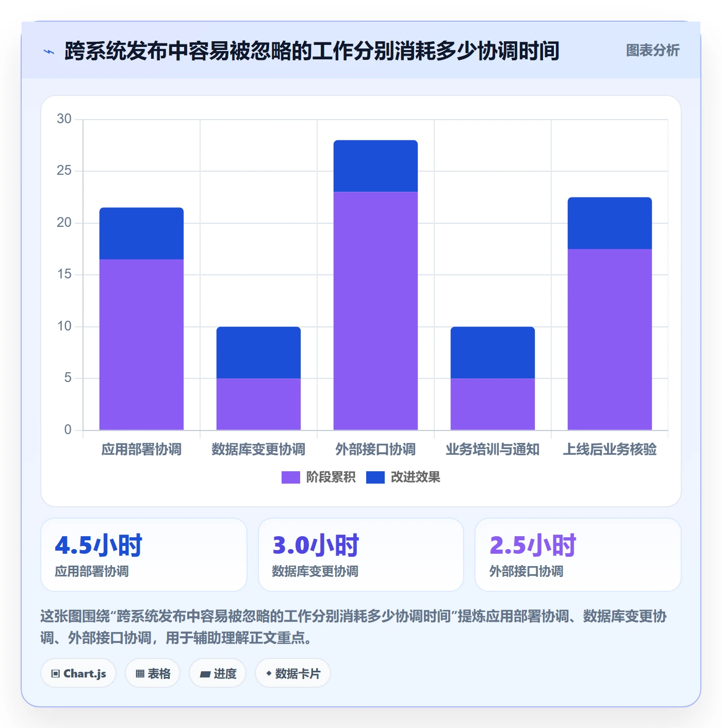
Task: Click the 应用部署协调 x-axis label
Action: pyautogui.click(x=141, y=450)
